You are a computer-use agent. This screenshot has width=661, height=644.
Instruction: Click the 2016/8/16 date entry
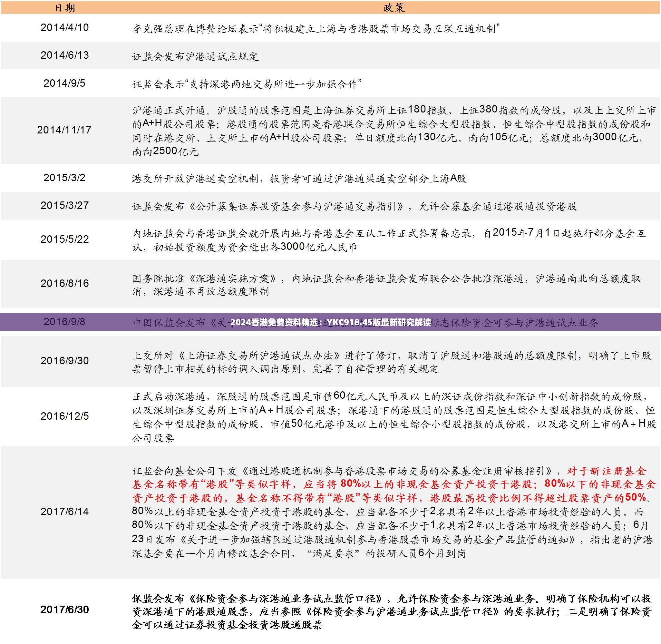[64, 283]
